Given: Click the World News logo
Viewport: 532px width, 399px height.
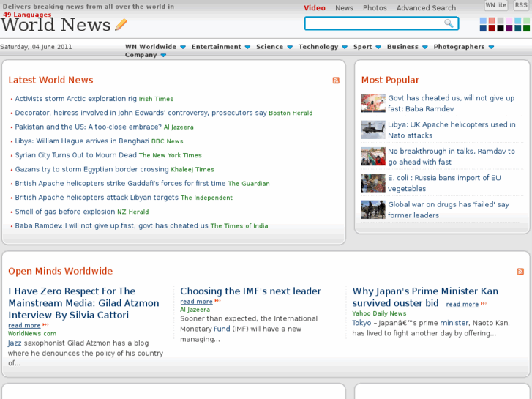Looking at the screenshot, I should [x=56, y=25].
